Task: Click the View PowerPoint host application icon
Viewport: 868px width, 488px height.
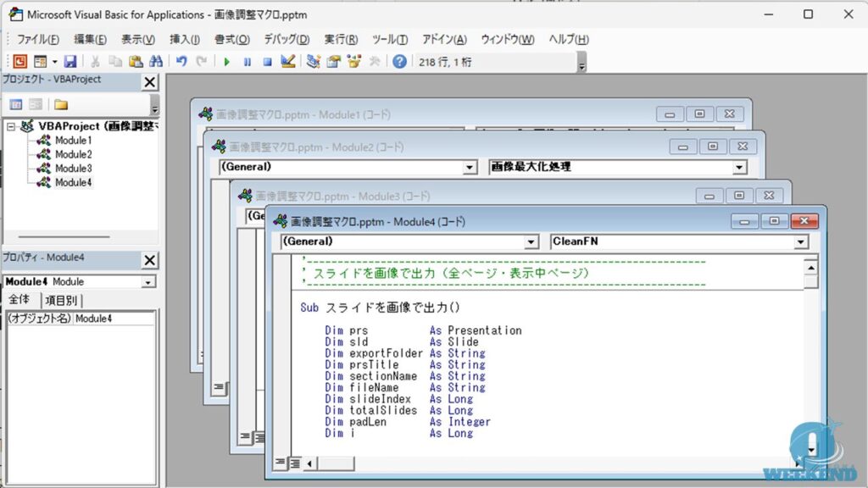Action: click(20, 61)
